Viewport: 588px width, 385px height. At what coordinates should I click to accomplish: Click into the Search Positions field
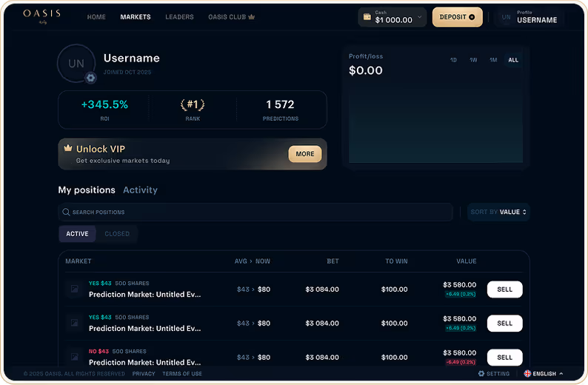pos(259,212)
